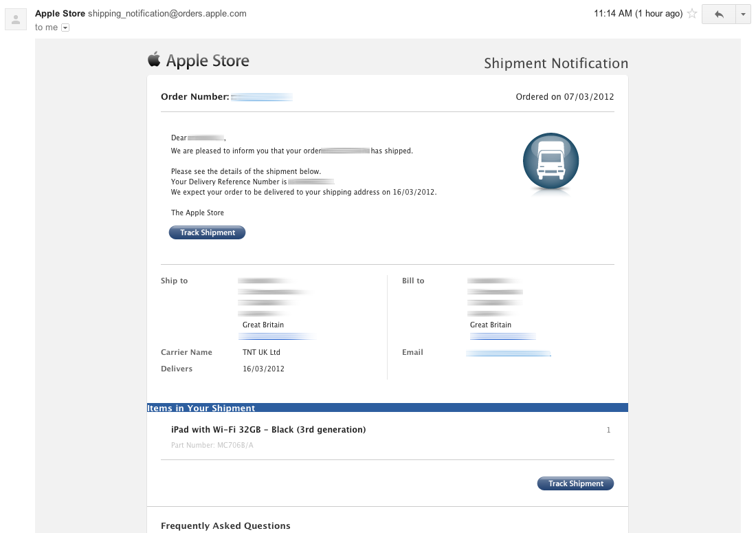Click the Track Shipment button below items list

575,483
